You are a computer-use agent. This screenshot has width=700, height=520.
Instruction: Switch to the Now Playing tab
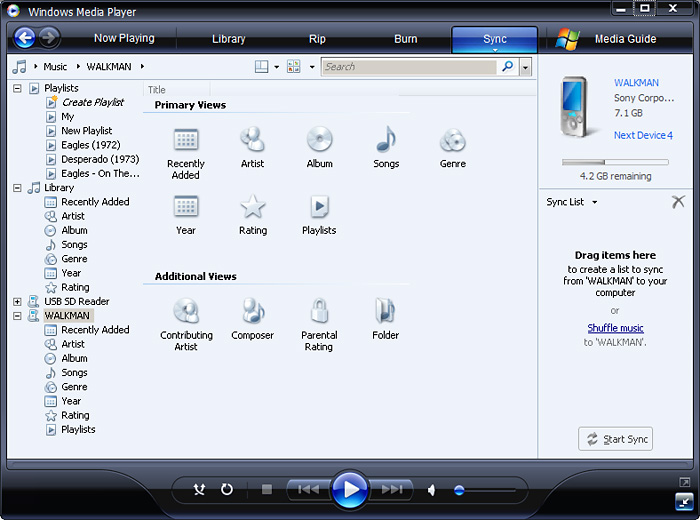click(124, 38)
